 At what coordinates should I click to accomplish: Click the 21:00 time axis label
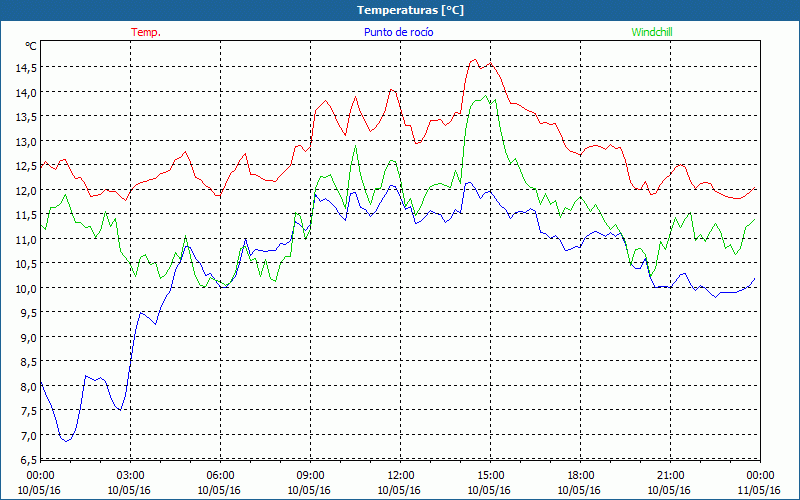pos(670,476)
